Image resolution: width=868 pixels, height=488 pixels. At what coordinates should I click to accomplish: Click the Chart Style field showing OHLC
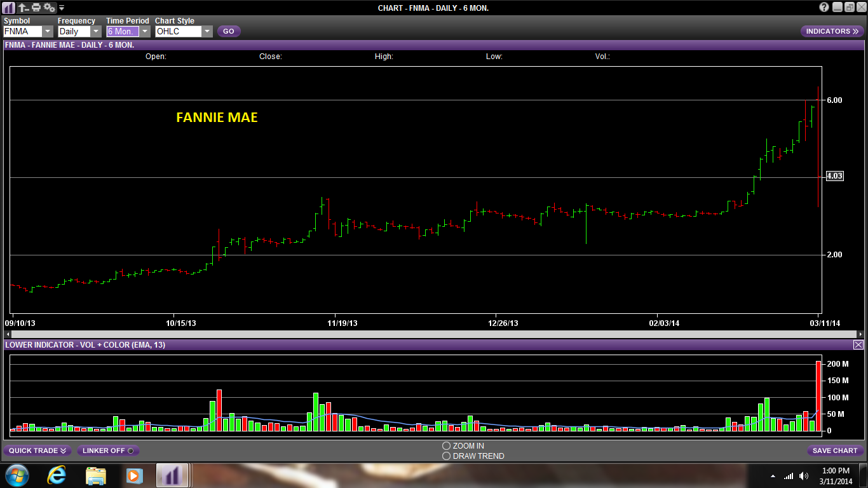pyautogui.click(x=178, y=31)
